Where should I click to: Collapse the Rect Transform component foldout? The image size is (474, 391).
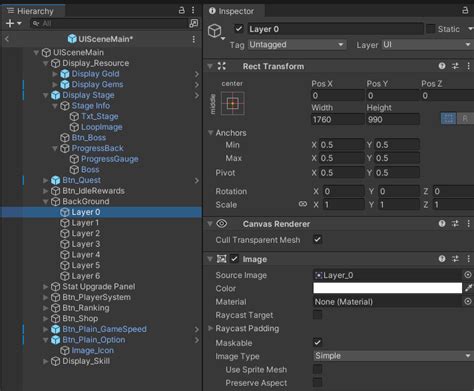pos(210,66)
